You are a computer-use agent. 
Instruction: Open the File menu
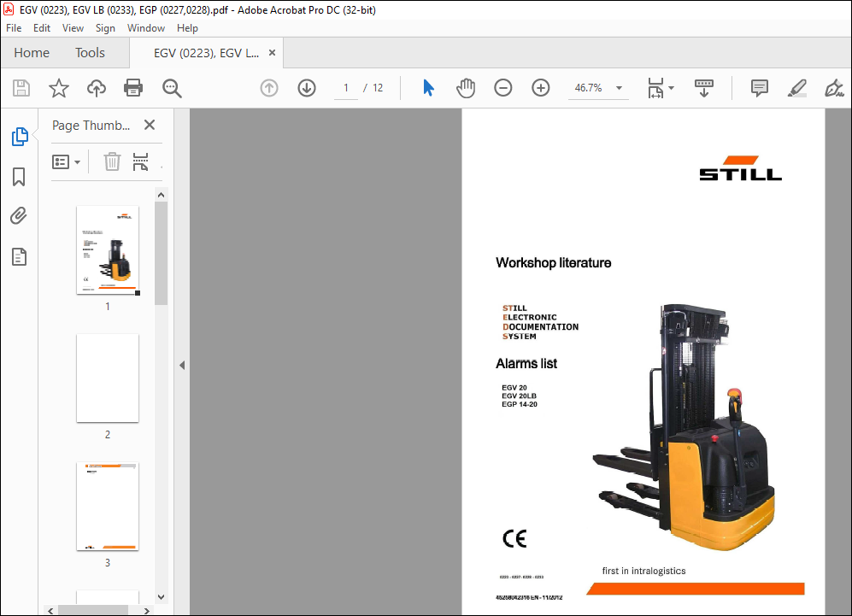14,28
